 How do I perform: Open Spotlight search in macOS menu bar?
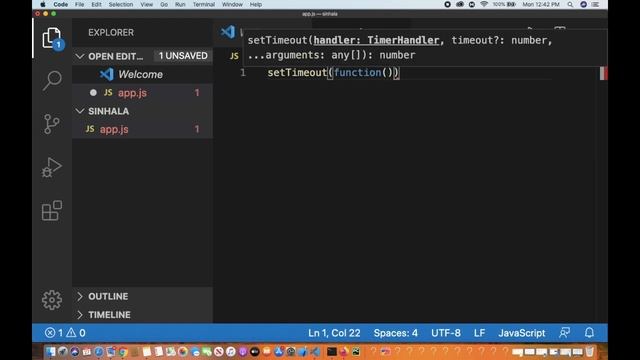[570, 4]
